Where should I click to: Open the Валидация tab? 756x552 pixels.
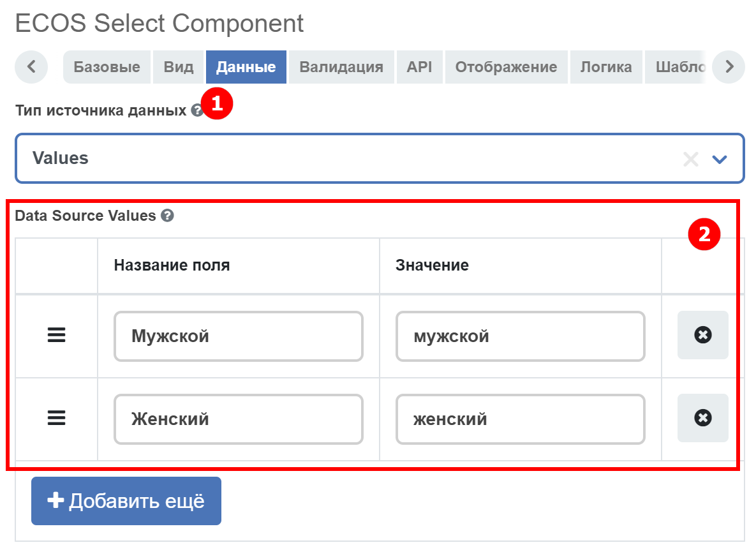pyautogui.click(x=341, y=67)
